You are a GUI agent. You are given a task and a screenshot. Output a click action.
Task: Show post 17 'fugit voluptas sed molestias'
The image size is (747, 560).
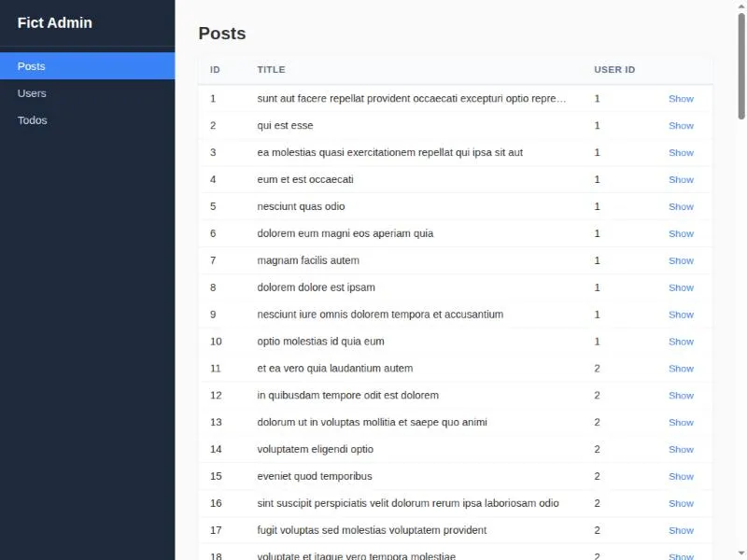coord(681,530)
